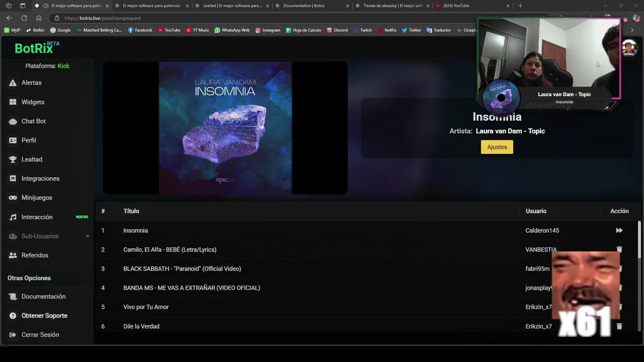The height and width of the screenshot is (362, 644).
Task: Open the browser tab actions menu
Action: tap(23, 6)
